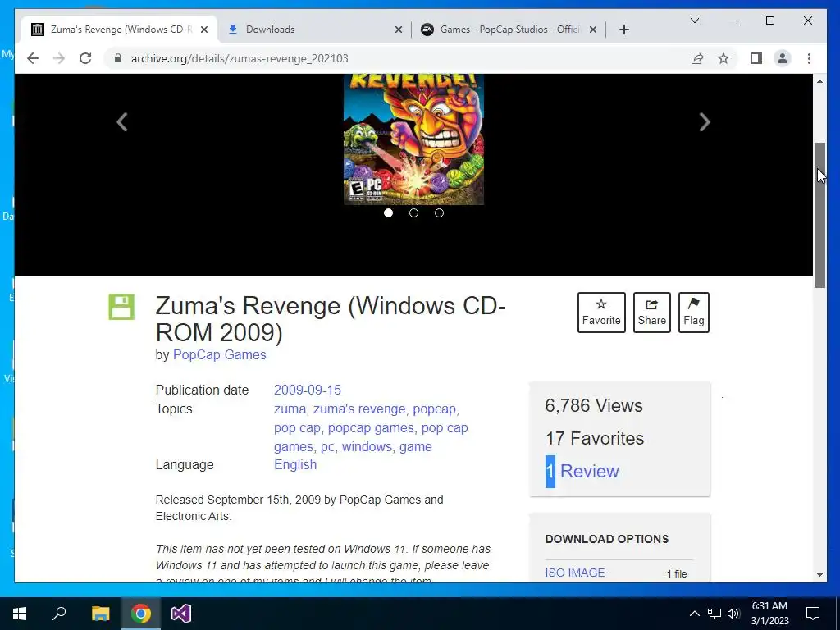This screenshot has height=630, width=840.
Task: Bookmark this page with the star icon
Action: tap(724, 58)
